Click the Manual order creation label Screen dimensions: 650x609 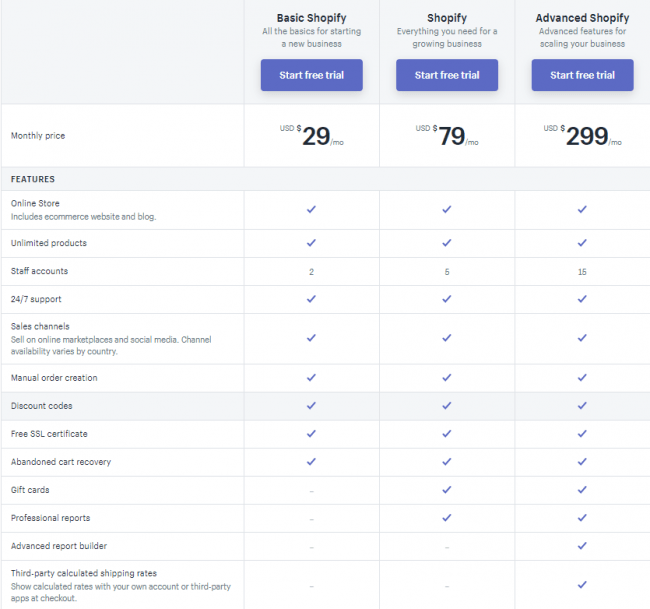(54, 378)
